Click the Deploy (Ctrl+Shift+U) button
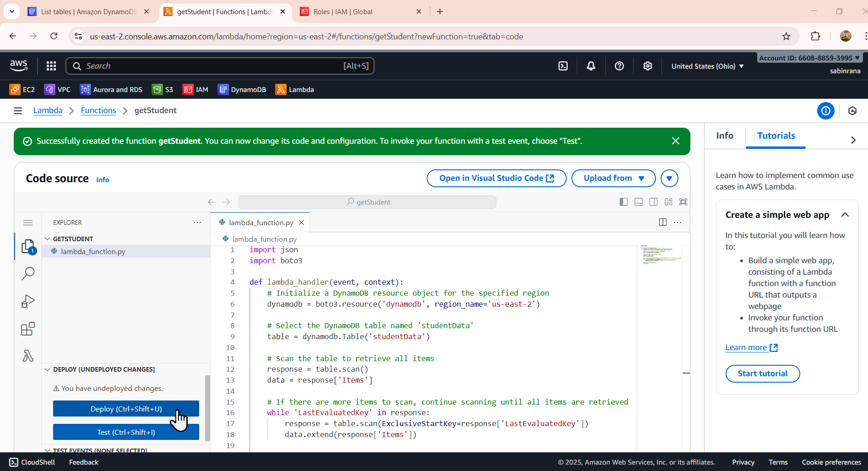This screenshot has width=868, height=471. click(126, 409)
